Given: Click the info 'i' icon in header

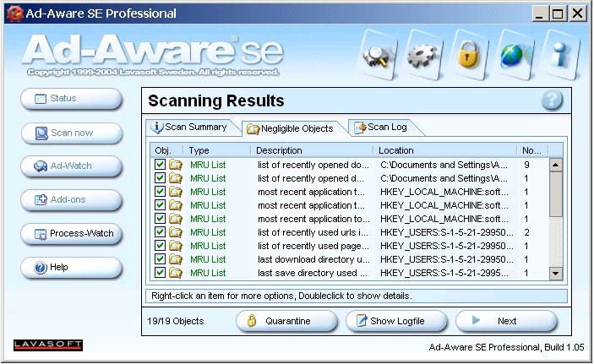Looking at the screenshot, I should pyautogui.click(x=559, y=57).
